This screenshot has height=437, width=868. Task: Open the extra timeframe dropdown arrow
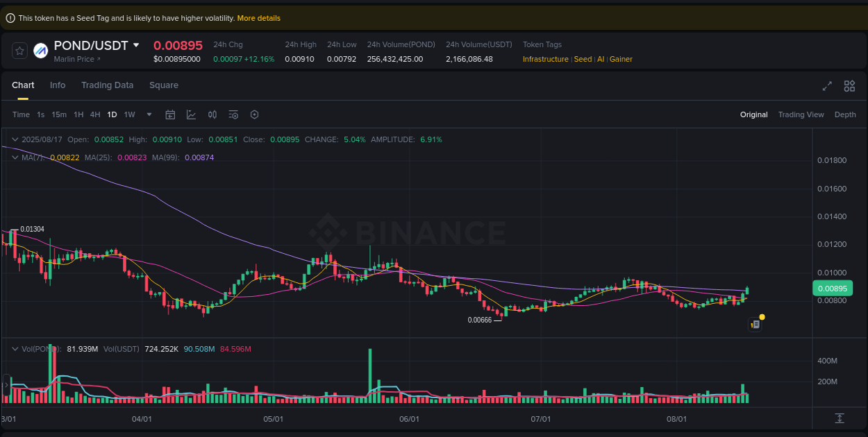click(x=148, y=114)
